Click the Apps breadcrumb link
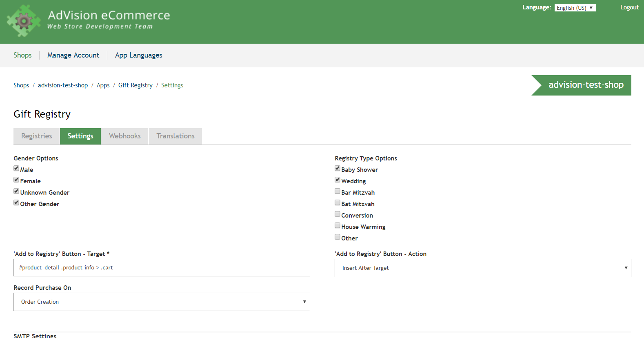 [103, 85]
